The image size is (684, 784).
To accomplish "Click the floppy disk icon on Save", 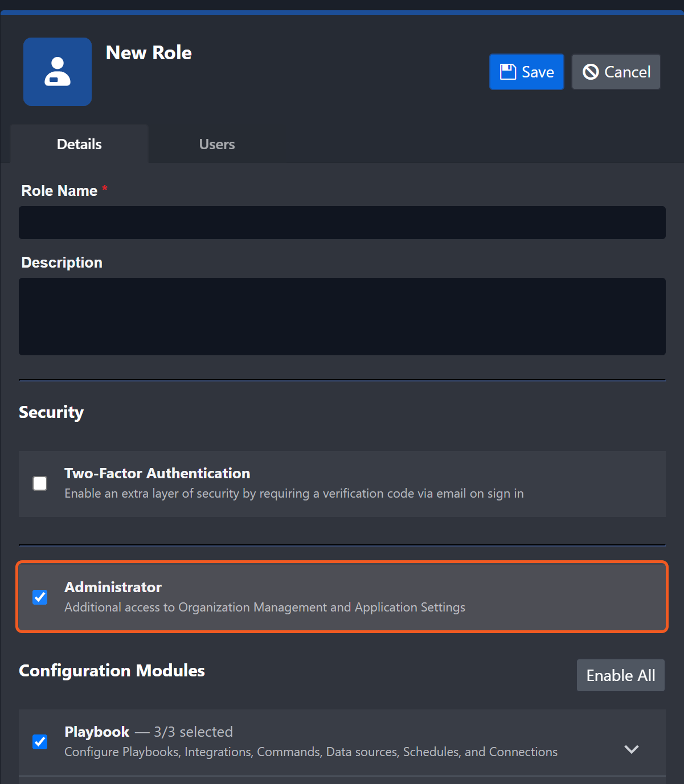I will coord(507,72).
